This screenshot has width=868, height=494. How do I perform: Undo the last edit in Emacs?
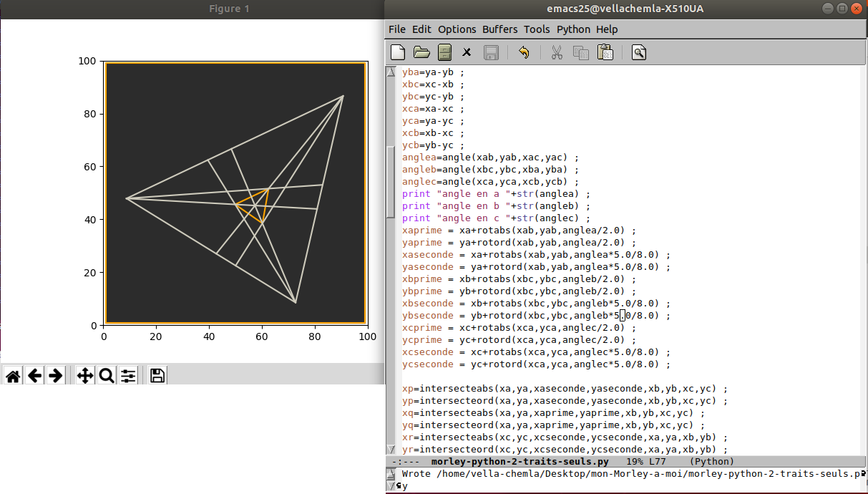pyautogui.click(x=523, y=52)
